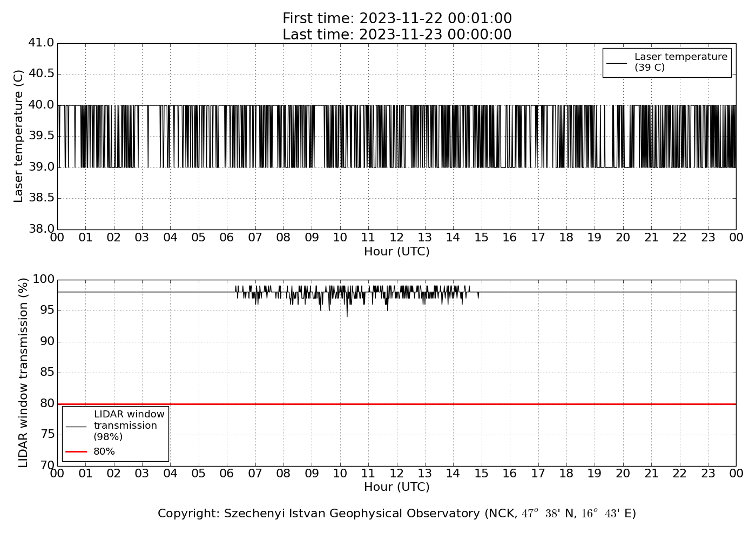
Task: Click the 39.5 tick on the laser temperature axis
Action: [x=41, y=136]
